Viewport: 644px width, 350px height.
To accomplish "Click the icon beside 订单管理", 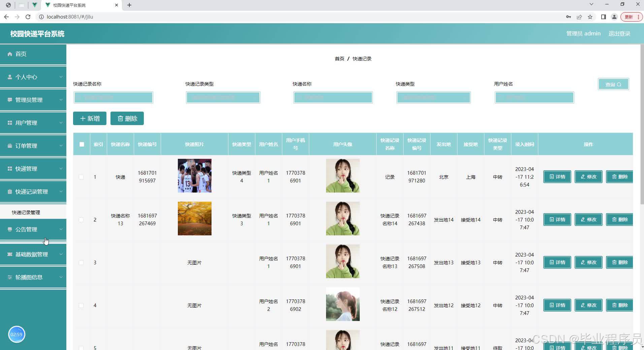I will (10, 146).
